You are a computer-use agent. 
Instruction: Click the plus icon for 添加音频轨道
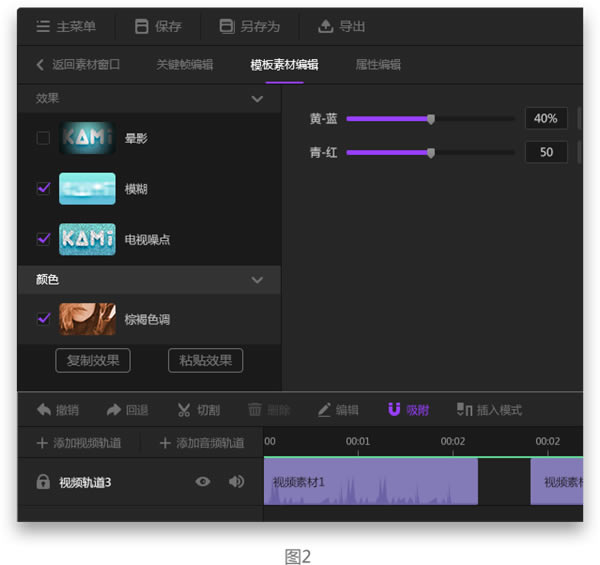point(165,443)
